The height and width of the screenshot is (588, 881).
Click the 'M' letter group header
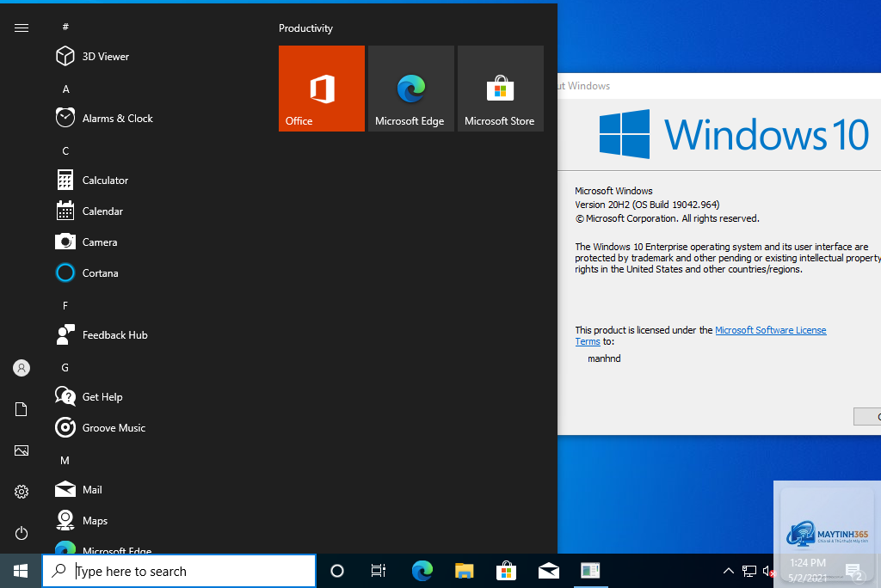click(x=65, y=460)
